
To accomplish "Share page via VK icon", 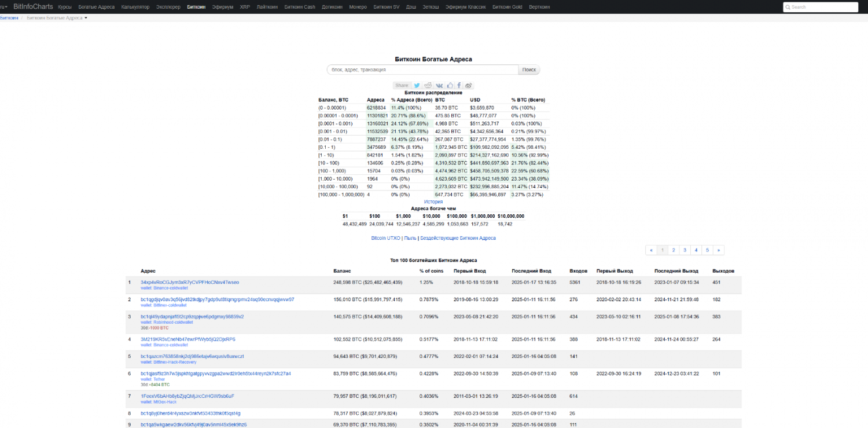I will point(439,86).
